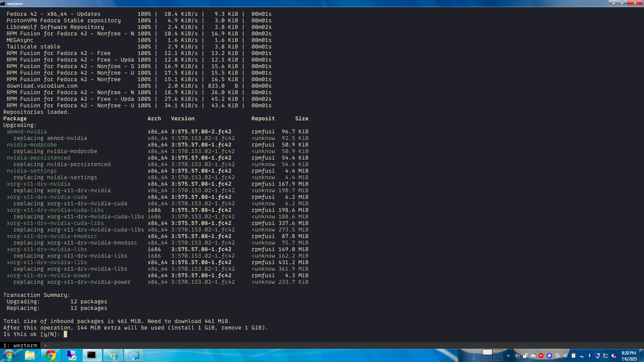The width and height of the screenshot is (644, 362).
Task: Unmute via the volume tray icon
Action: click(614, 356)
